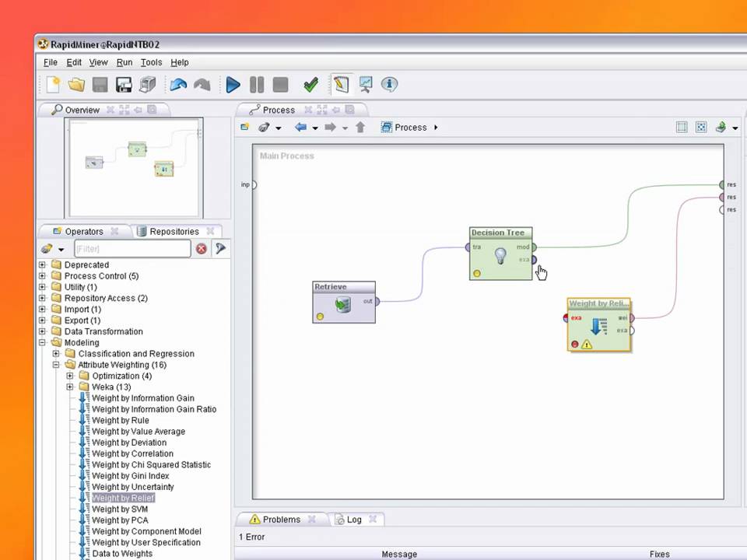Click the auto-arrange operators icon
Viewport: 747px width, 560px height.
click(x=682, y=127)
